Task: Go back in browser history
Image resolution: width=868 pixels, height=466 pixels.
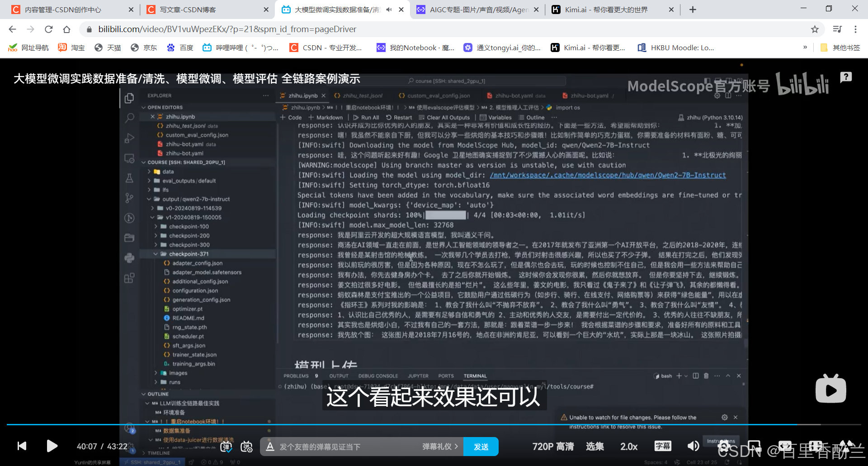Action: [13, 29]
